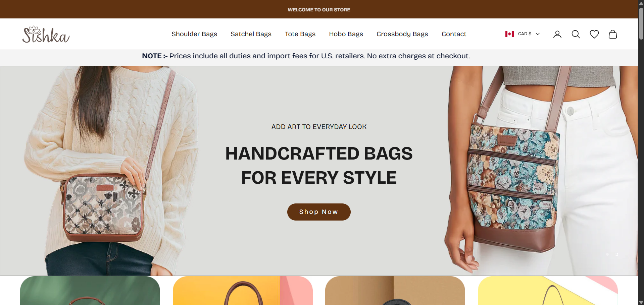The width and height of the screenshot is (644, 305).
Task: Select the first slideshow dot indicator
Action: 607,254
